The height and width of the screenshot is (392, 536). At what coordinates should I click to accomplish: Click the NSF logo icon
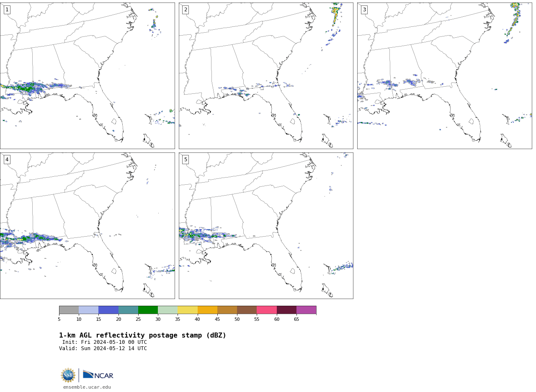[x=68, y=375]
